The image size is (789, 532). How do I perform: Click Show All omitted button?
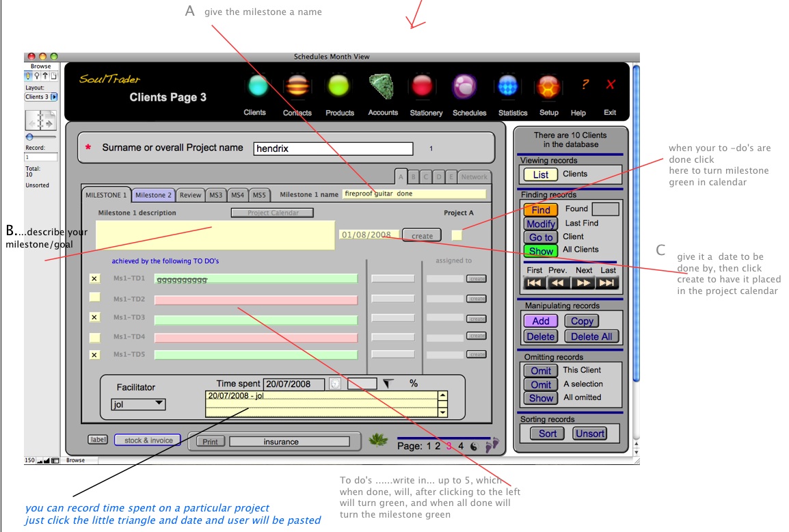tap(541, 398)
